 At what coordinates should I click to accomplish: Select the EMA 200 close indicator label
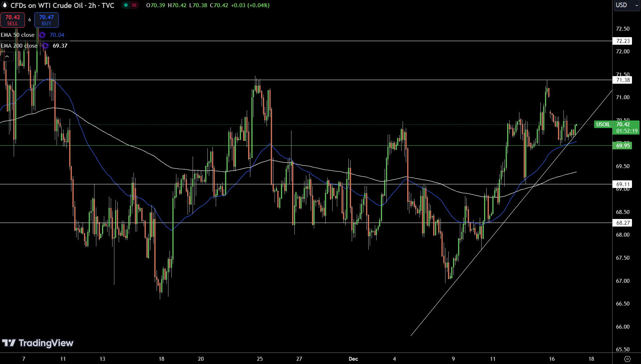[19, 46]
